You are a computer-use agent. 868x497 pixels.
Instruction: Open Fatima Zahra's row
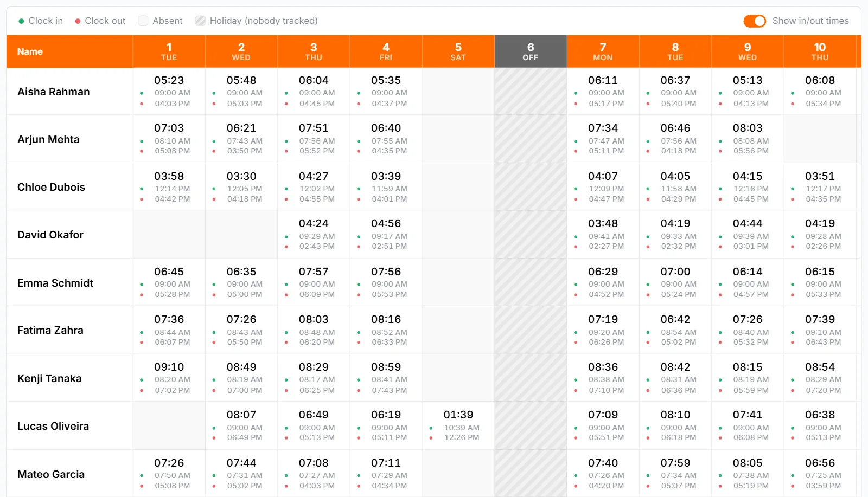click(x=434, y=330)
